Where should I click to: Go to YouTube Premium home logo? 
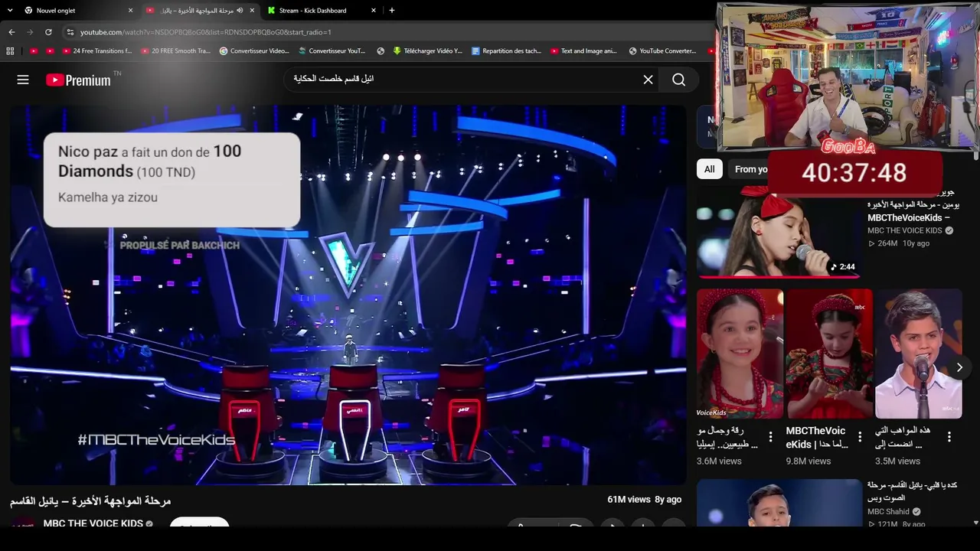click(78, 80)
